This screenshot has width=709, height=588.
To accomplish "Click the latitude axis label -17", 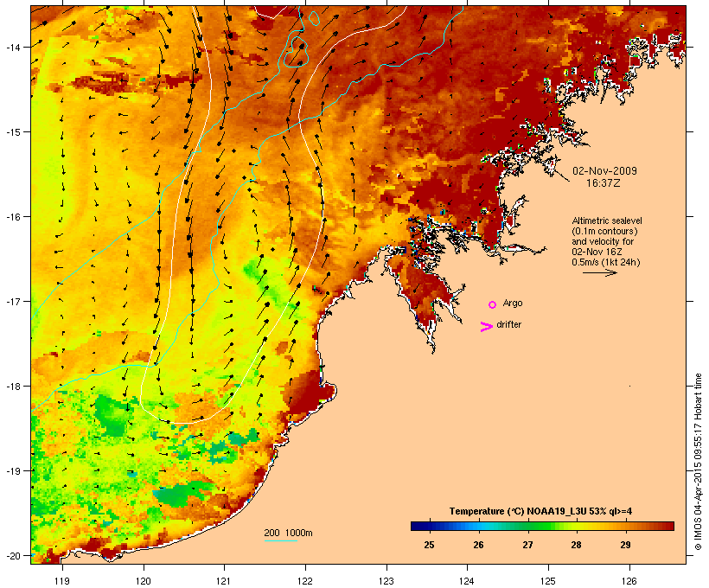I will (x=12, y=301).
